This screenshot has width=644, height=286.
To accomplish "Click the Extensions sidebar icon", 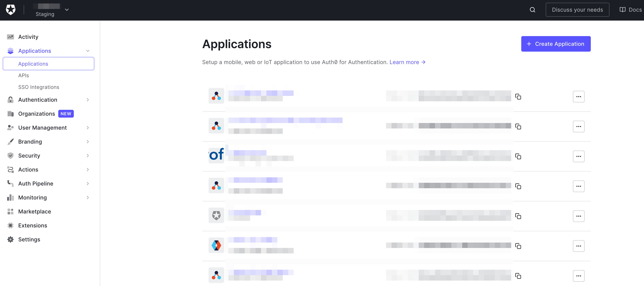I will click(10, 225).
